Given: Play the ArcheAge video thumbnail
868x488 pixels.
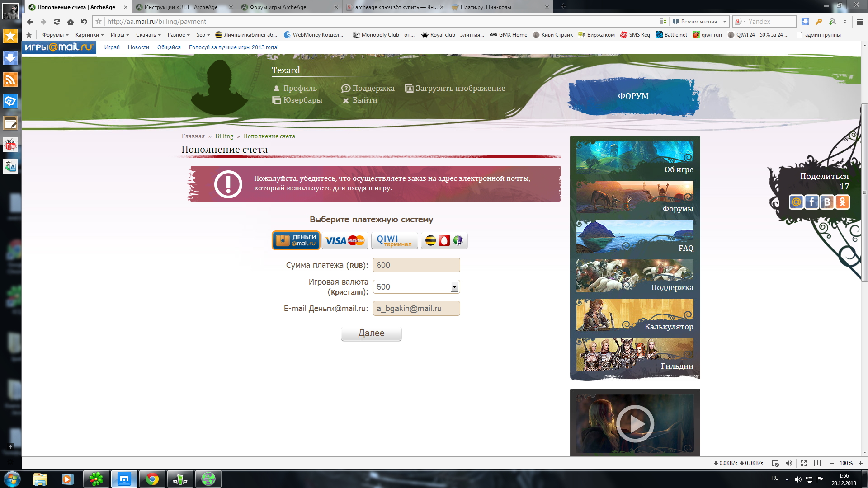Looking at the screenshot, I should [x=635, y=423].
